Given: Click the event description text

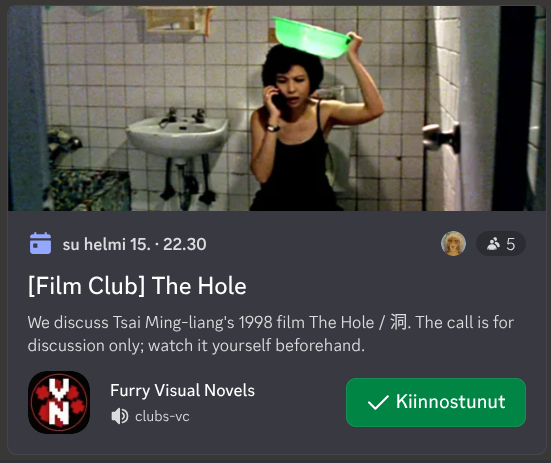Looking at the screenshot, I should (x=271, y=334).
